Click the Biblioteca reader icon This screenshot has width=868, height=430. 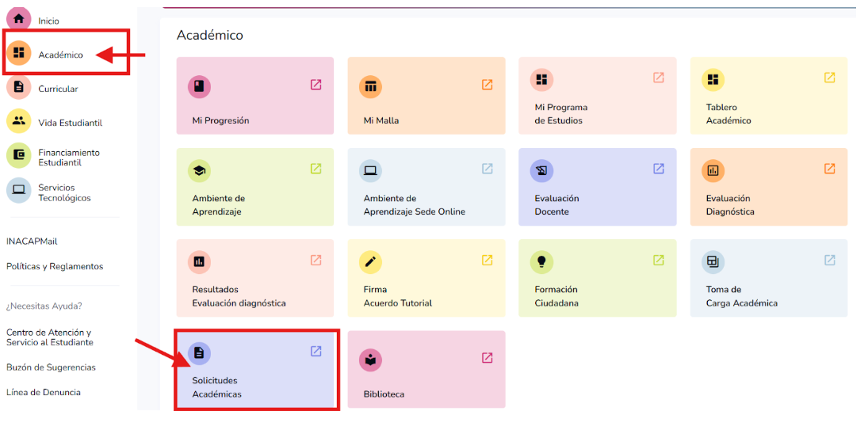click(x=370, y=360)
